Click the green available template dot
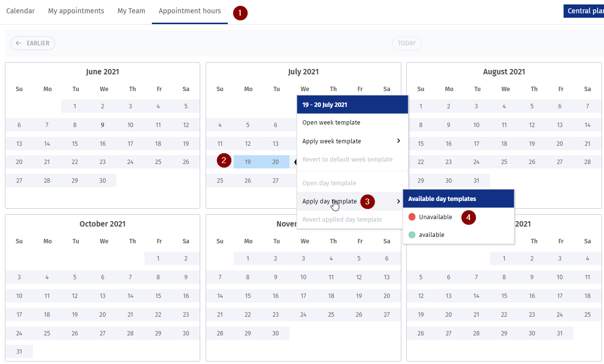Screen dimensions: 604x364 [x=412, y=235]
